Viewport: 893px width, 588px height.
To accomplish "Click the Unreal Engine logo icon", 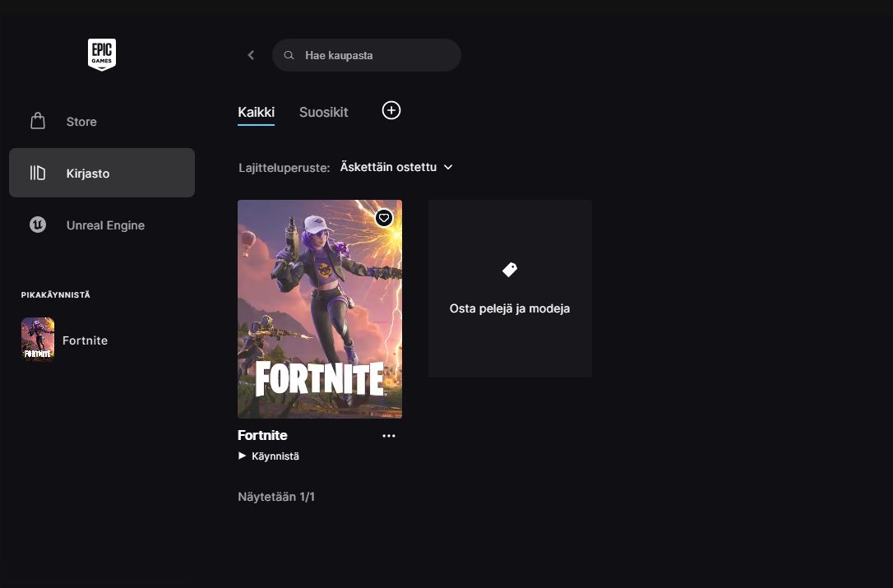I will [x=38, y=225].
